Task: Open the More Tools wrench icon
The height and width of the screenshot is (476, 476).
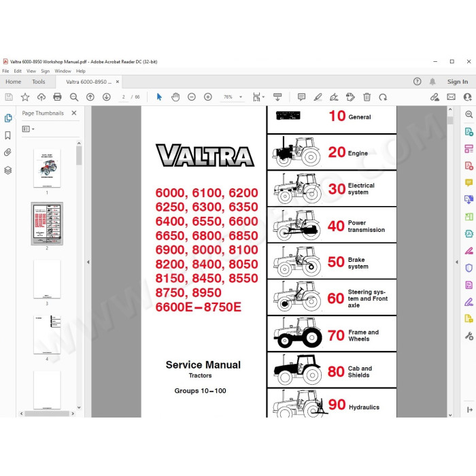Action: pyautogui.click(x=469, y=336)
